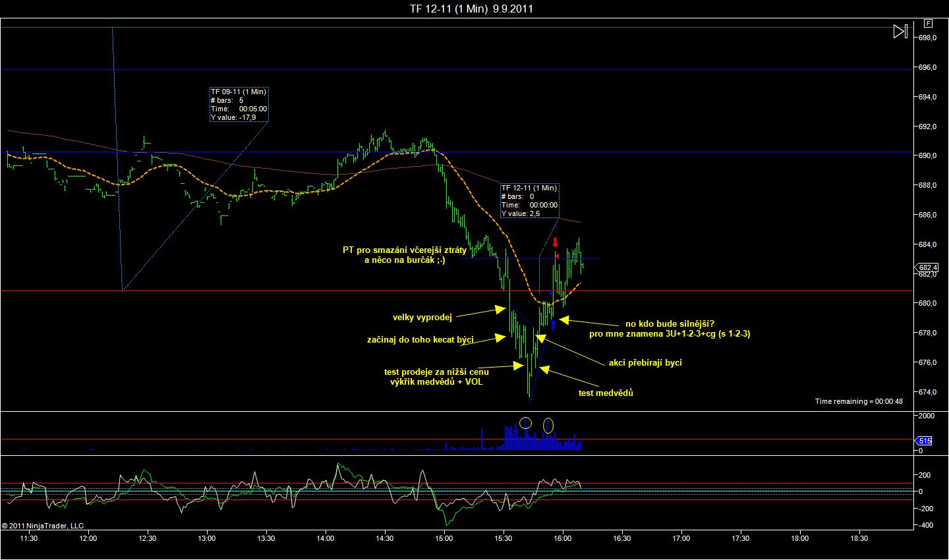Click the small boxed F icon
This screenshot has height=560, width=949.
[x=929, y=23]
